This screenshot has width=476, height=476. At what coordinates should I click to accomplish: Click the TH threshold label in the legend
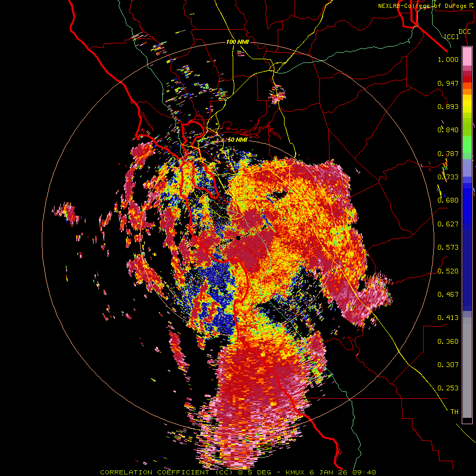[x=454, y=412]
